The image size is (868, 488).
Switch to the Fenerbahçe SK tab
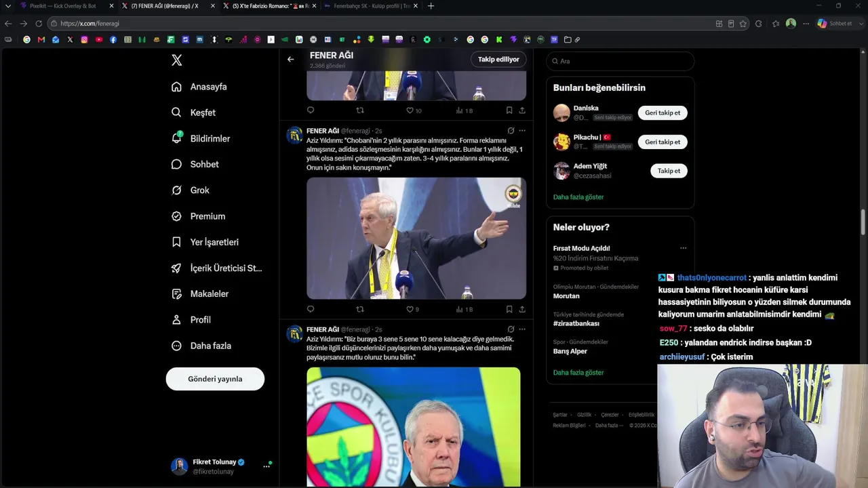pyautogui.click(x=370, y=6)
